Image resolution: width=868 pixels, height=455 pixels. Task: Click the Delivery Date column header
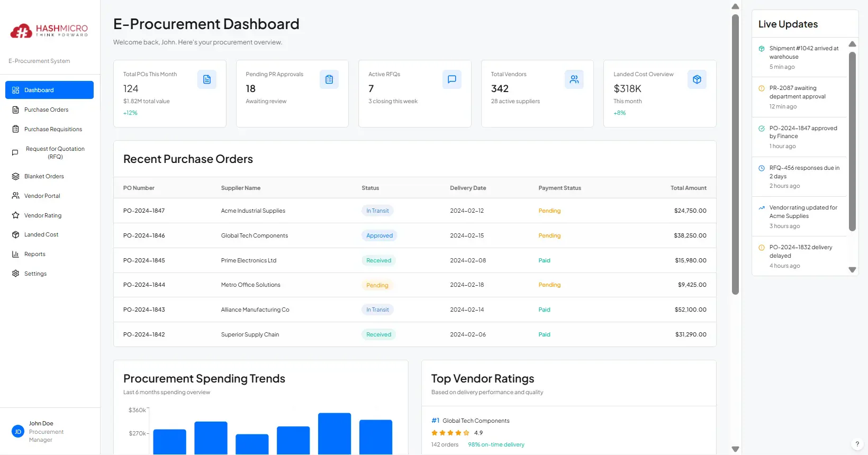click(x=468, y=188)
